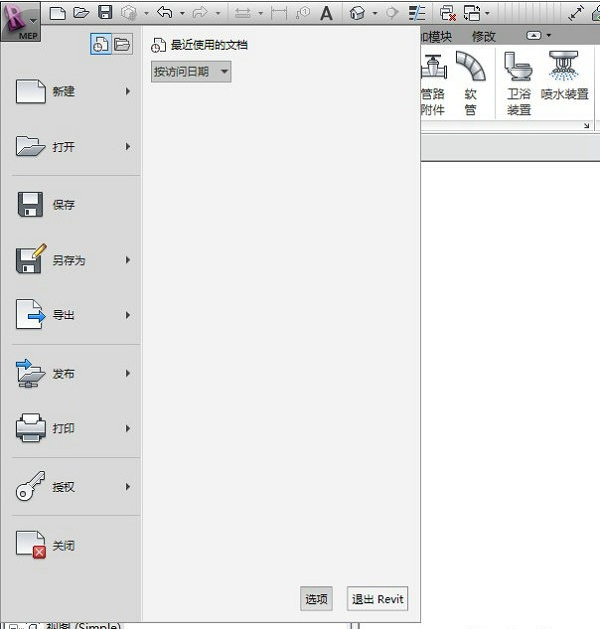This screenshot has height=629, width=601.
Task: Switch to the Add-Ins (模块) ribbon tab
Action: click(437, 37)
